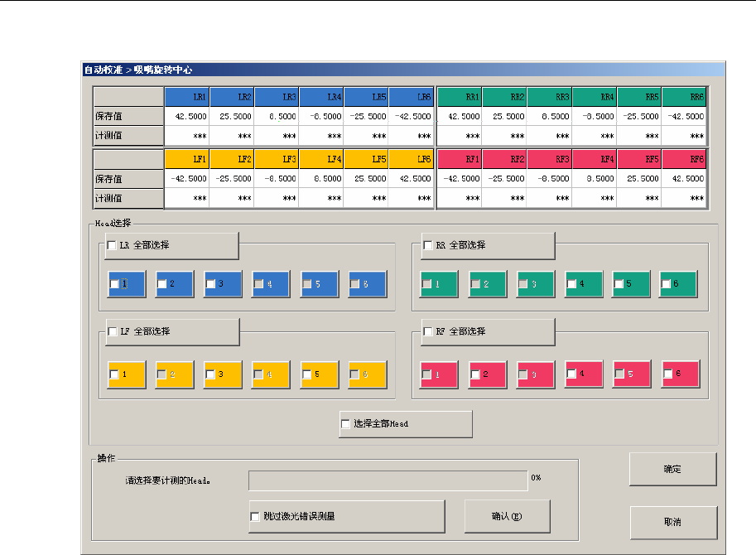Click the 确认(E) button
The image size is (756, 555).
508,516
